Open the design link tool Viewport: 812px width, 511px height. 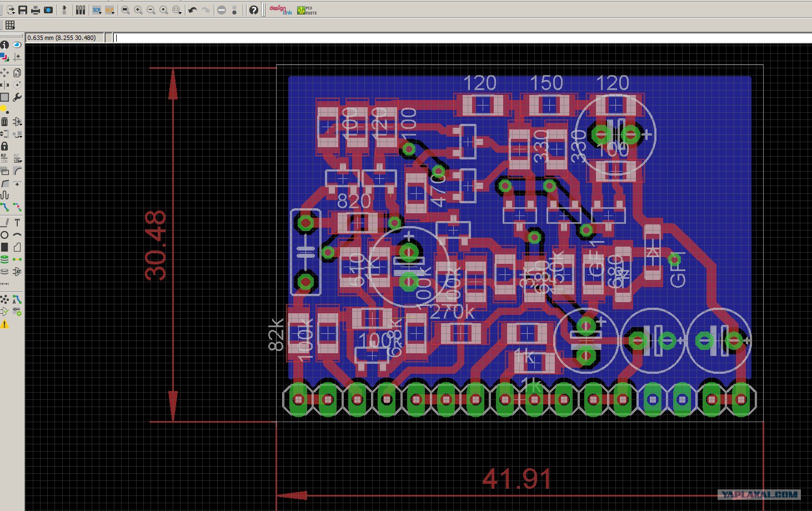(280, 10)
